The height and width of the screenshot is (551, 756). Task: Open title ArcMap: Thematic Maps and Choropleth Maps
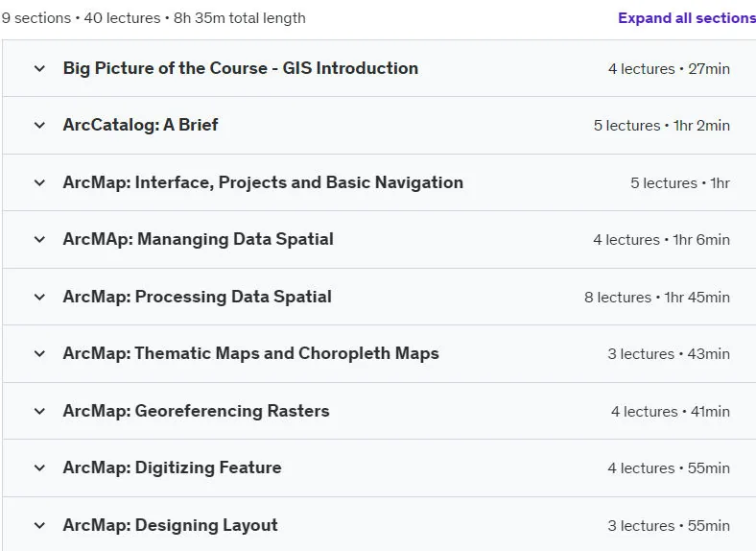(x=251, y=353)
